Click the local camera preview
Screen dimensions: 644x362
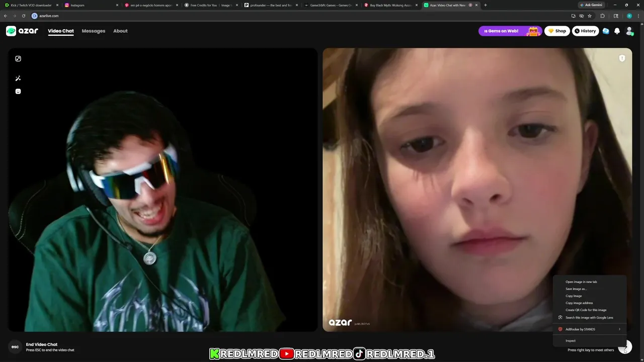pyautogui.click(x=163, y=190)
